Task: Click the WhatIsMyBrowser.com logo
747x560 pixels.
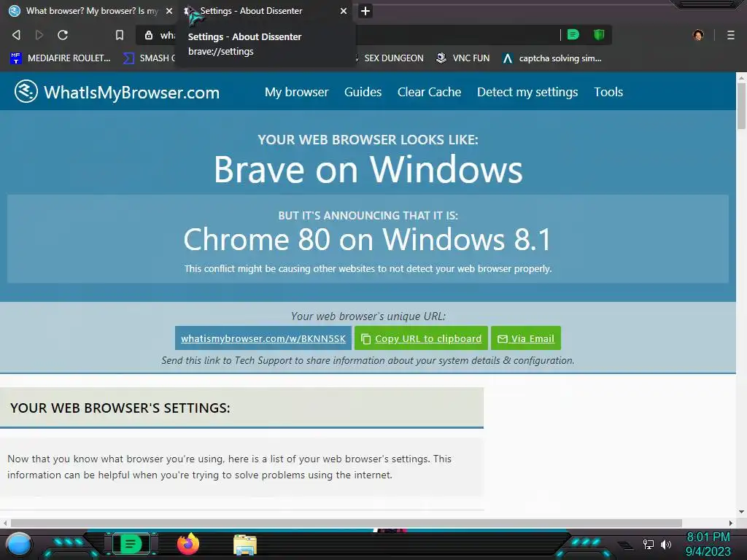Action: pyautogui.click(x=117, y=91)
